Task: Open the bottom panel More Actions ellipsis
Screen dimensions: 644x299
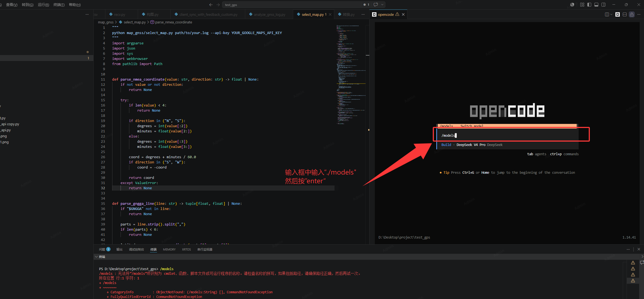Action: tap(628, 249)
